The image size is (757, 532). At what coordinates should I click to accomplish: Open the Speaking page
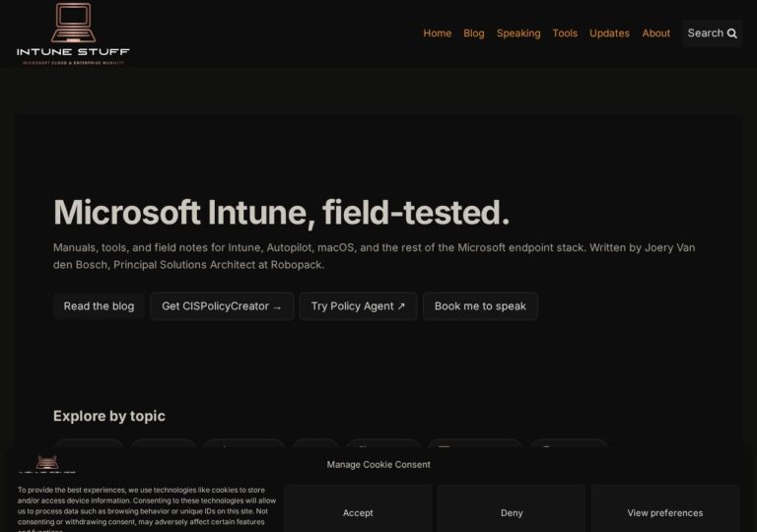[x=518, y=33]
